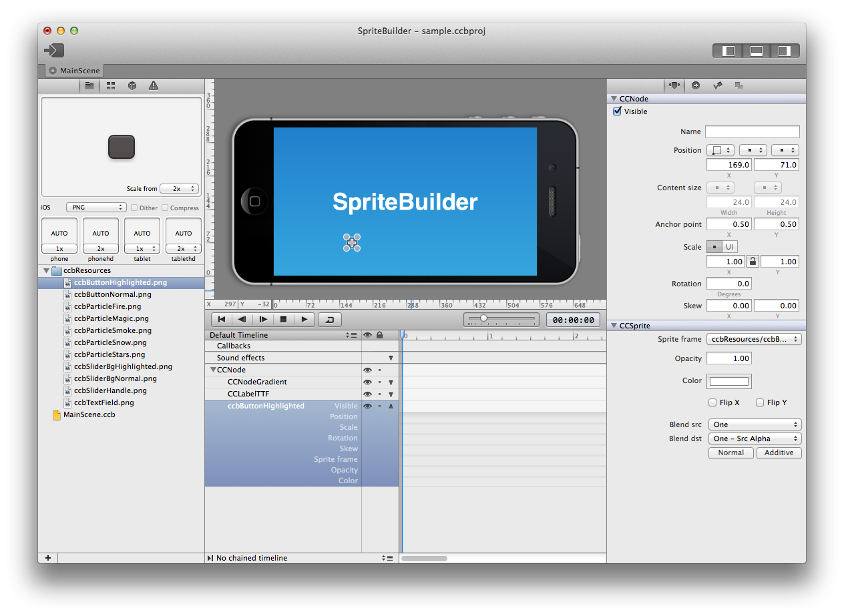Viewport: 844px width, 616px height.
Task: Collapse the CCSprite inspector section
Action: [x=614, y=326]
